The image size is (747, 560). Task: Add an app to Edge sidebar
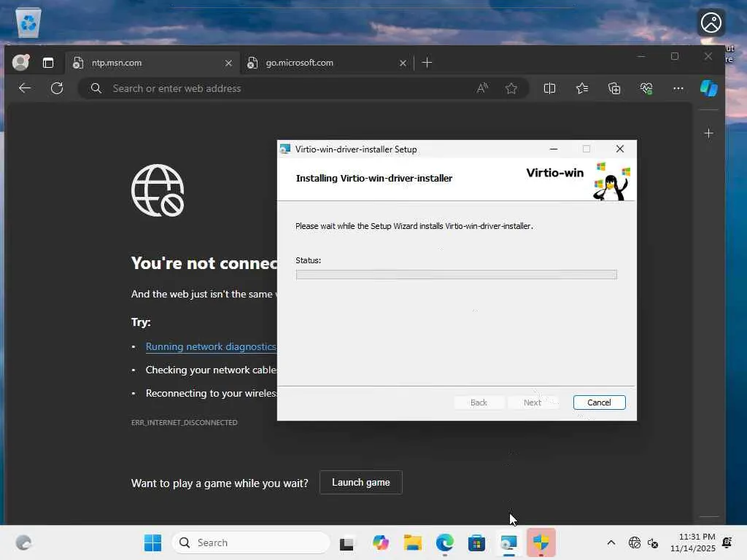(708, 133)
